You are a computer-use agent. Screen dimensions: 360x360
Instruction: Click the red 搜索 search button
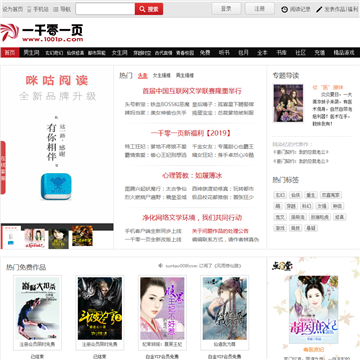tap(149, 9)
